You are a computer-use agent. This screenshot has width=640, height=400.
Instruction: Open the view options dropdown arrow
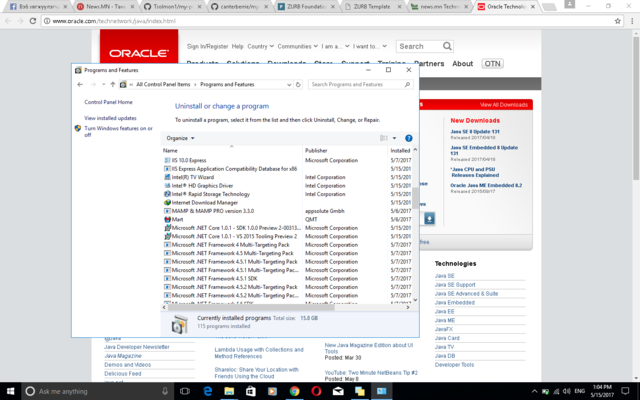click(394, 138)
